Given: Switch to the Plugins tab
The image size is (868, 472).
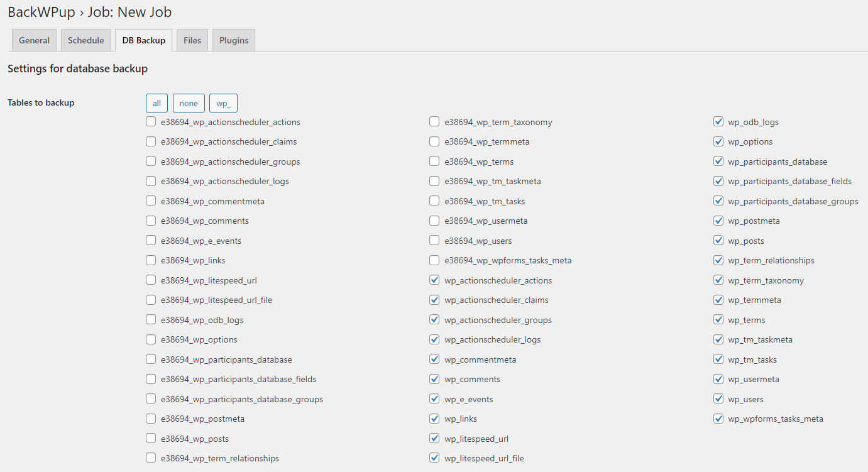Looking at the screenshot, I should [233, 40].
